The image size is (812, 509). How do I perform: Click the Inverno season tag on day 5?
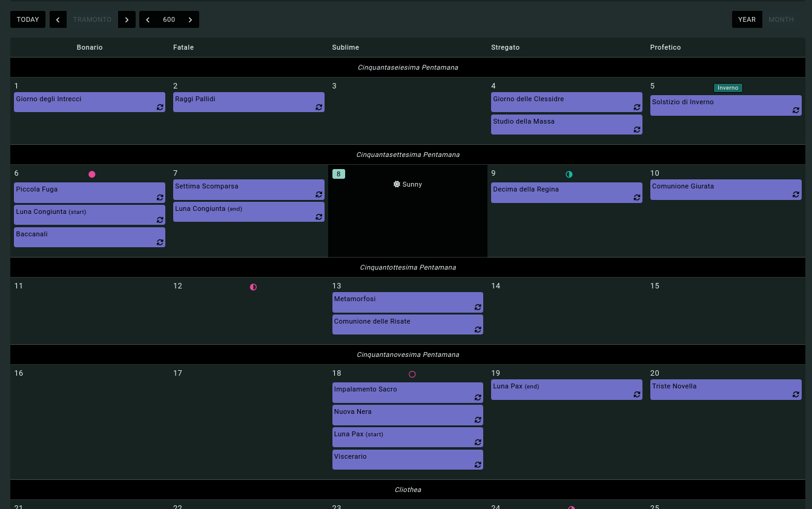click(x=727, y=88)
